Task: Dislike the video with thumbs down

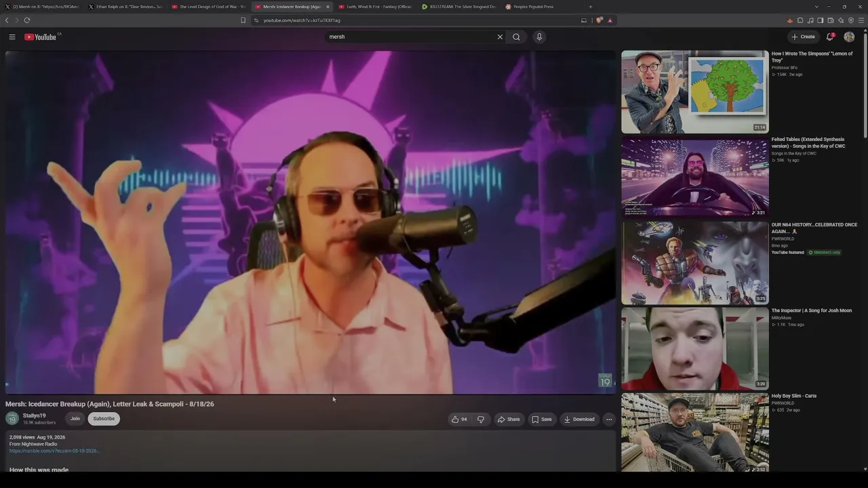Action: point(481,419)
